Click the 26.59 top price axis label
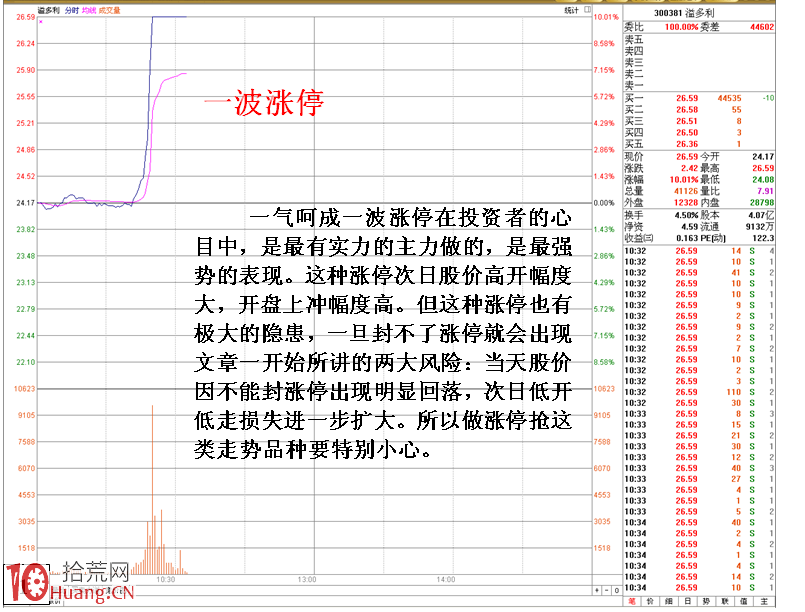Screen dimensions: 805x612 click(26, 17)
